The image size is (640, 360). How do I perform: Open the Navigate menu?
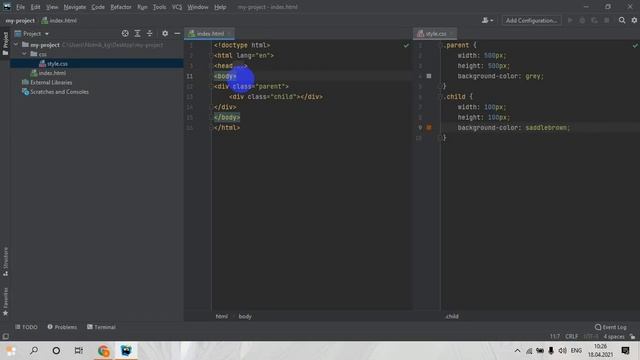[x=75, y=7]
